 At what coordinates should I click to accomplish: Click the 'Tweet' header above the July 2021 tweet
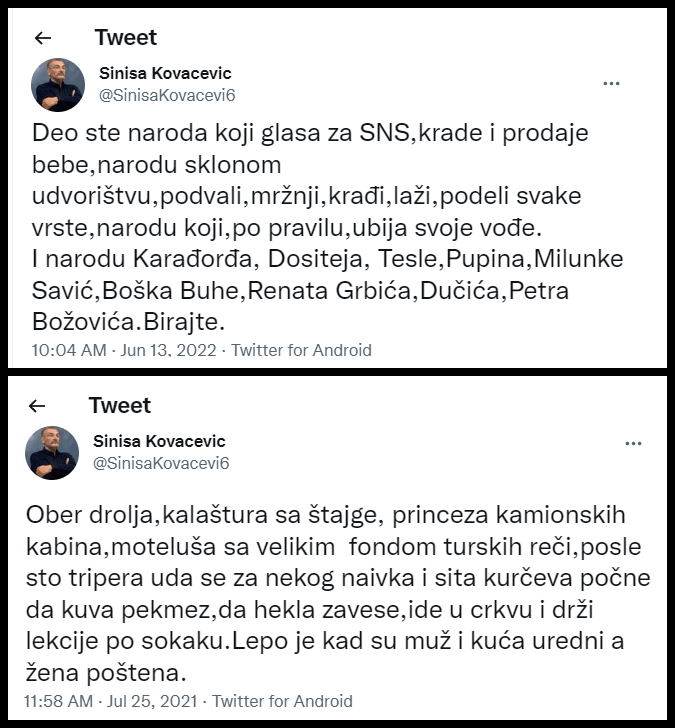pyautogui.click(x=120, y=405)
